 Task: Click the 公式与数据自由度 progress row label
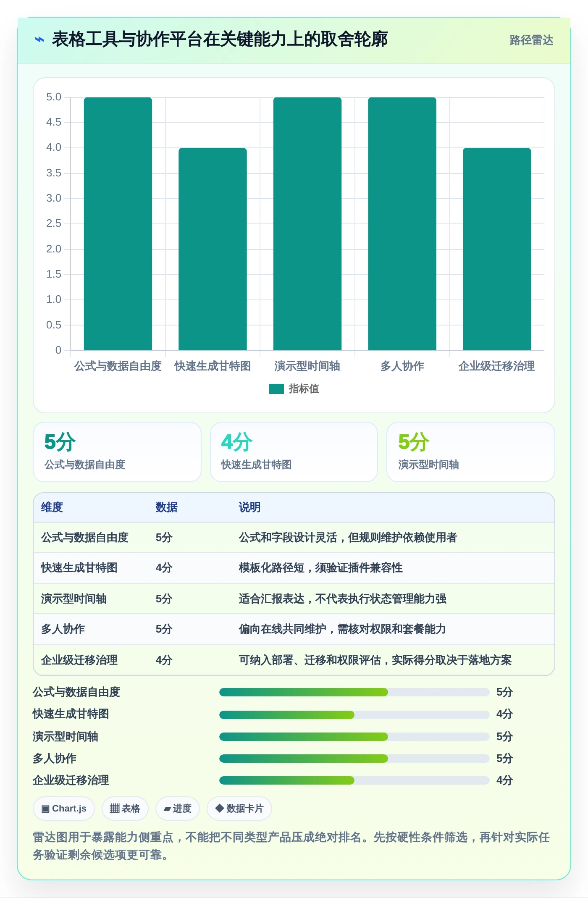tap(76, 692)
